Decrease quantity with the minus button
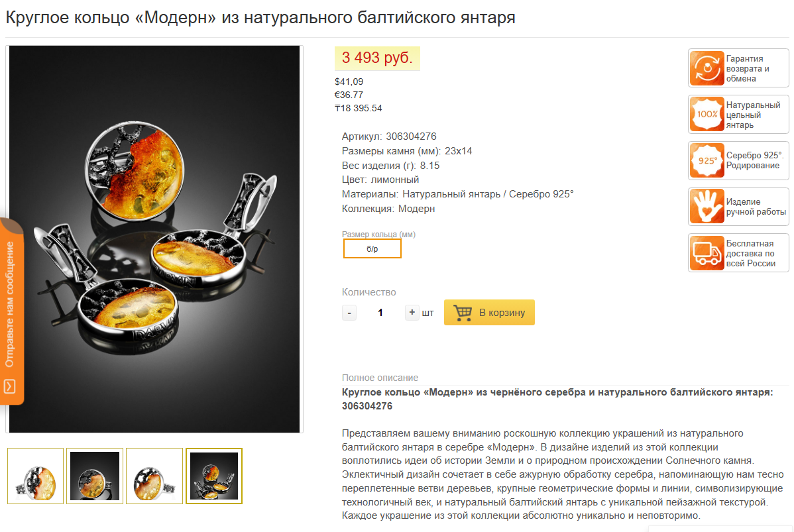 click(x=349, y=313)
